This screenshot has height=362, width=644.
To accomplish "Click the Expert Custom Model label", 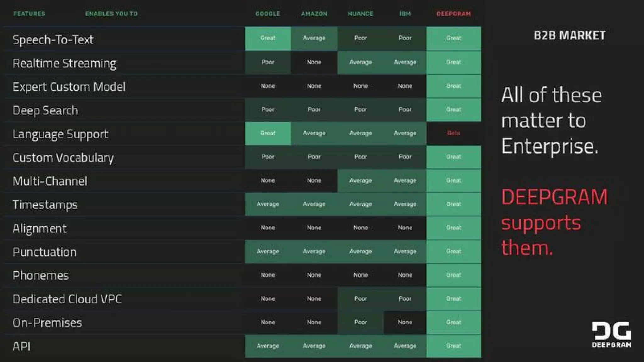I will coord(69,87).
